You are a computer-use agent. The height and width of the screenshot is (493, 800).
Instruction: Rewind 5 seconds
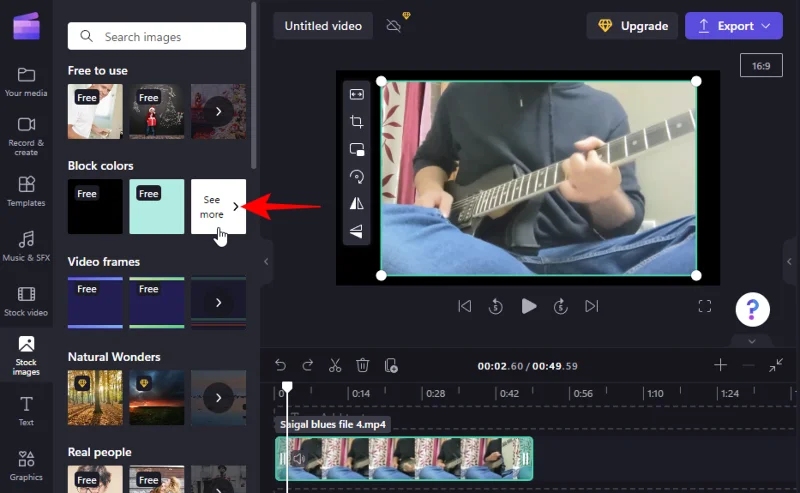(495, 306)
